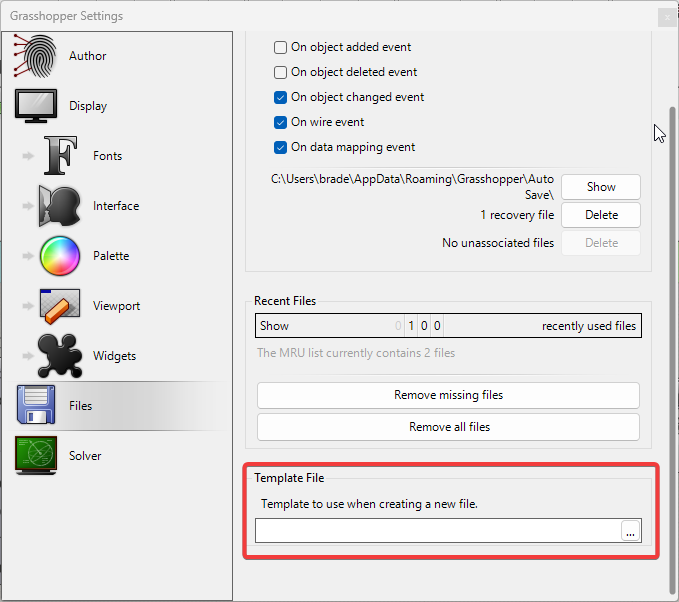Go to Author settings category
The image size is (679, 602).
[x=87, y=56]
